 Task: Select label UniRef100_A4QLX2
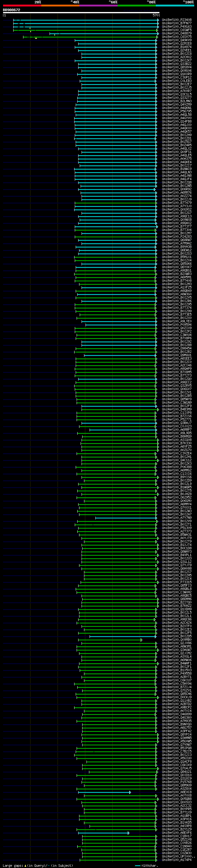[177, 149]
